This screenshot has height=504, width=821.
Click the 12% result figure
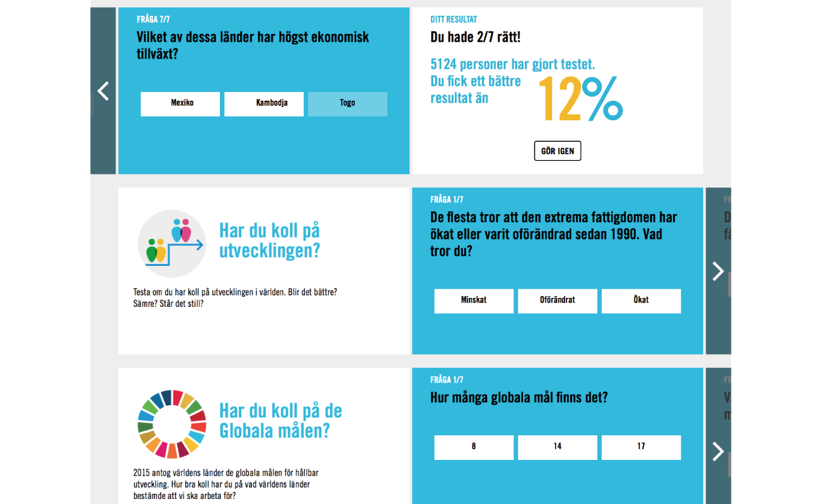click(x=580, y=99)
